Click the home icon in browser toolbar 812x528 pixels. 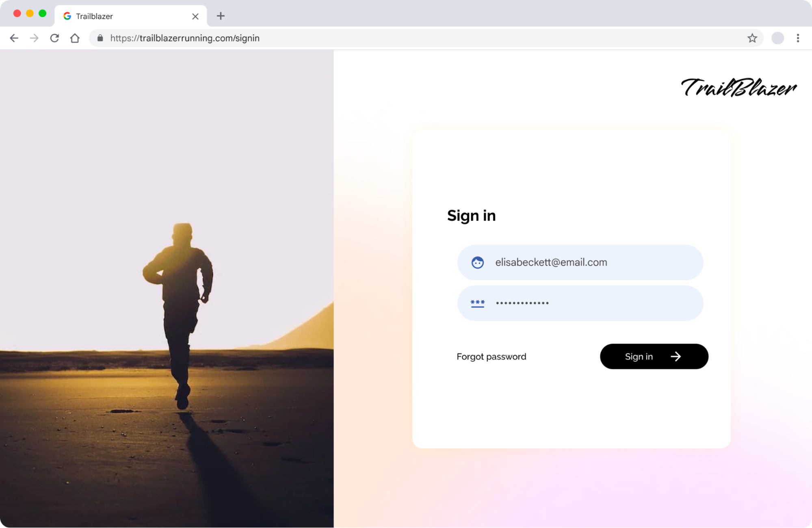(75, 38)
